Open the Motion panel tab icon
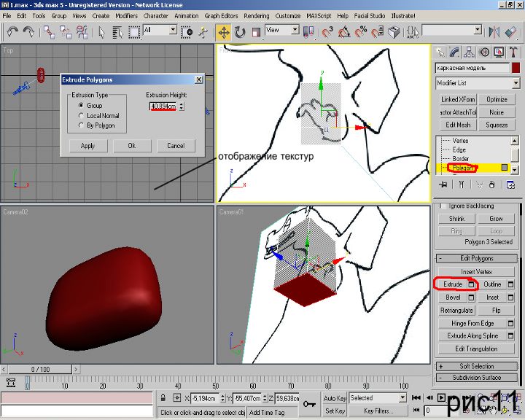Viewport: 525px width, 420px height. pyautogui.click(x=483, y=52)
